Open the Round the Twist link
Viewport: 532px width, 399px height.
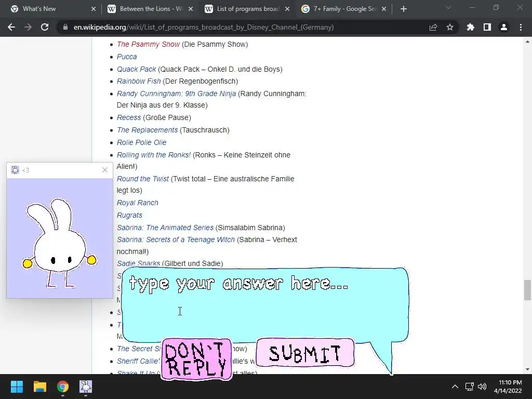tap(143, 179)
